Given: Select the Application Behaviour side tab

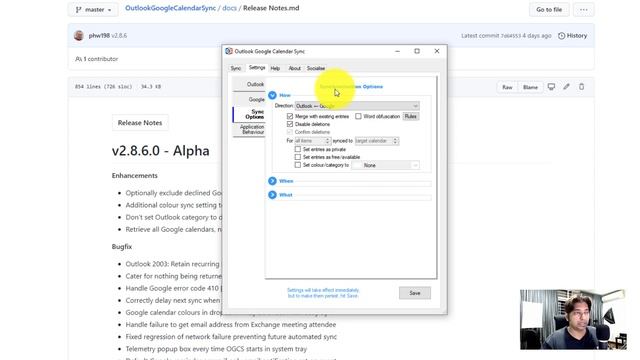Looking at the screenshot, I should point(249,130).
